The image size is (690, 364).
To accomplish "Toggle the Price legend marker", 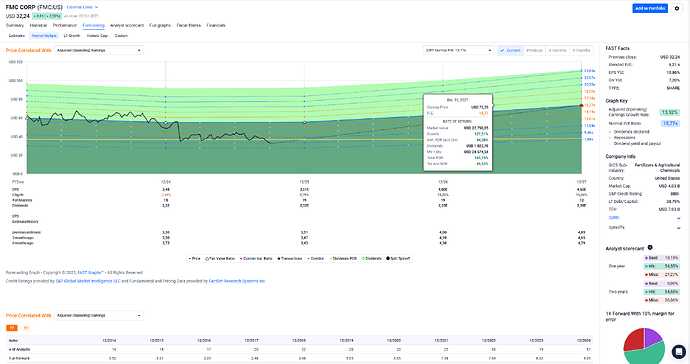I will (194, 258).
